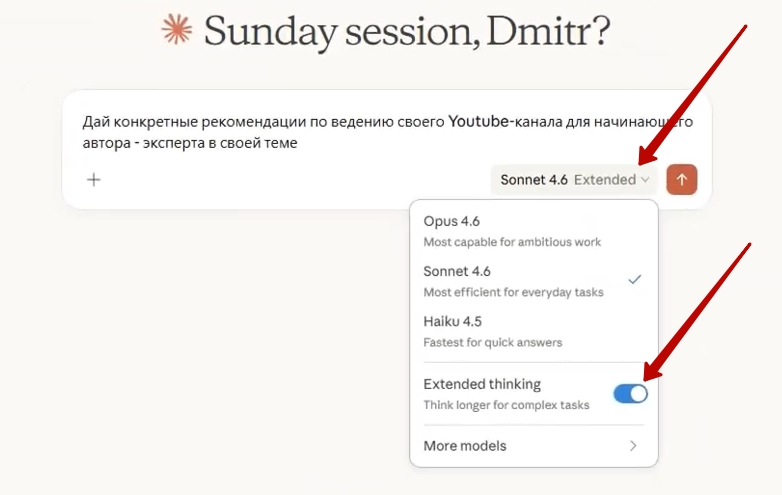Image resolution: width=782 pixels, height=495 pixels.
Task: Click the "Sunday session, Dmitr?" greeting heading
Action: [x=407, y=32]
